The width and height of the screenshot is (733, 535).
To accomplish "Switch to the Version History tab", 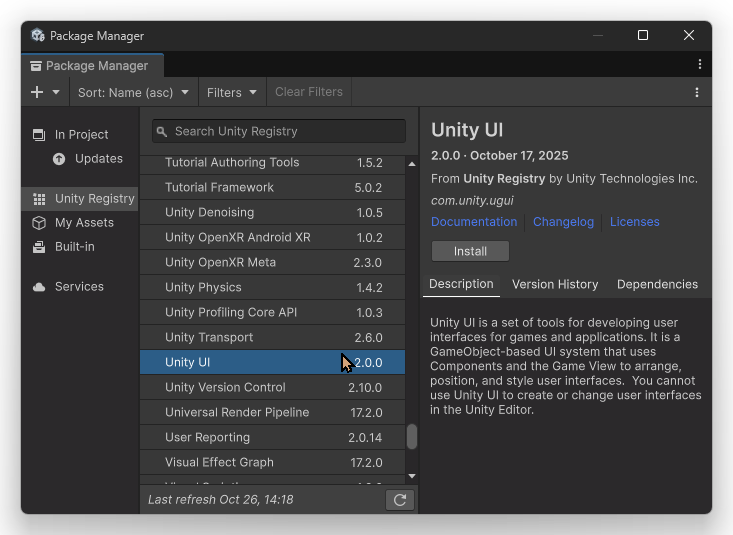I will click(x=555, y=284).
